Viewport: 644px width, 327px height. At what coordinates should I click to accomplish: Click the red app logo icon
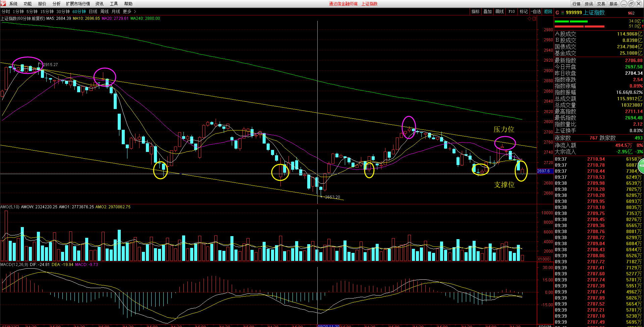(x=3, y=4)
